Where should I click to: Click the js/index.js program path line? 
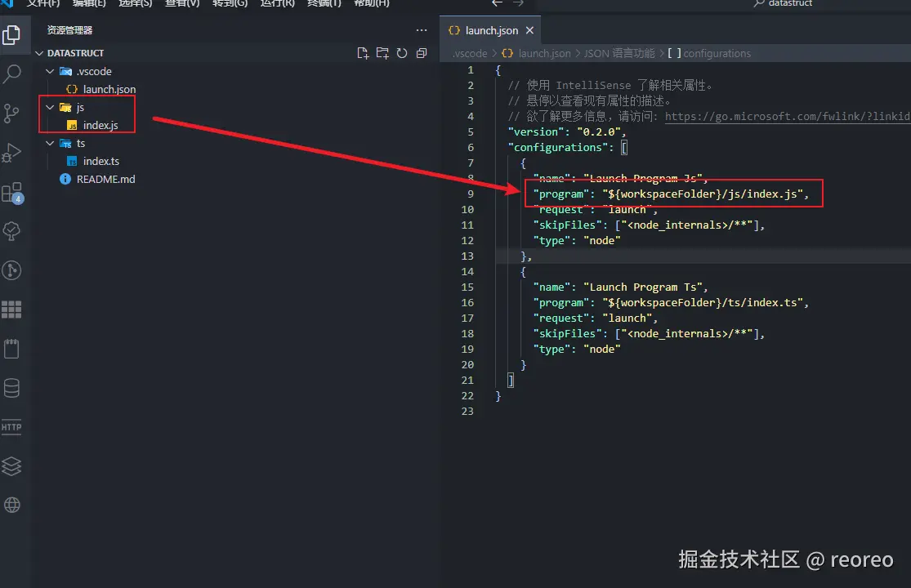coord(671,194)
